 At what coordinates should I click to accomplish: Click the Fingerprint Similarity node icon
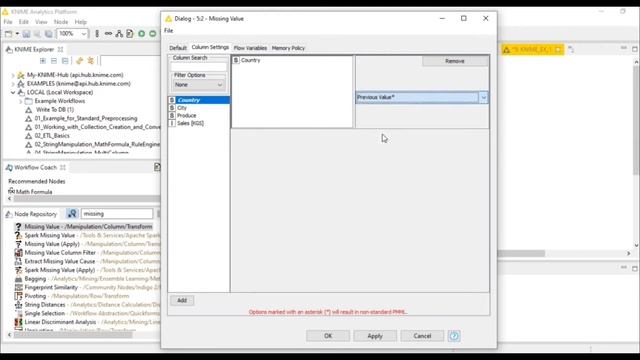[18, 287]
